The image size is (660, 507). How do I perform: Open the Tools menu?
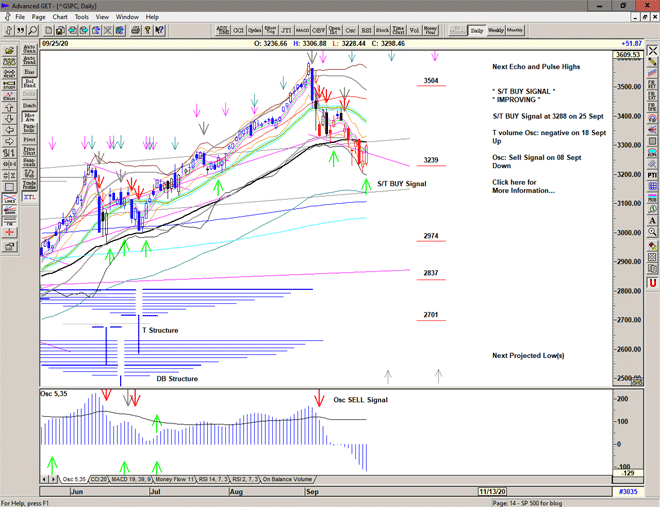[x=82, y=17]
